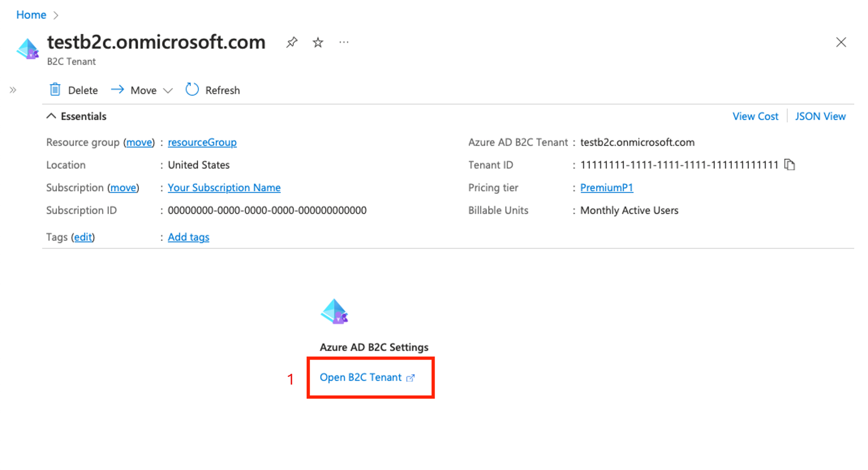This screenshot has width=868, height=470.
Task: Click Add tags link
Action: (188, 237)
